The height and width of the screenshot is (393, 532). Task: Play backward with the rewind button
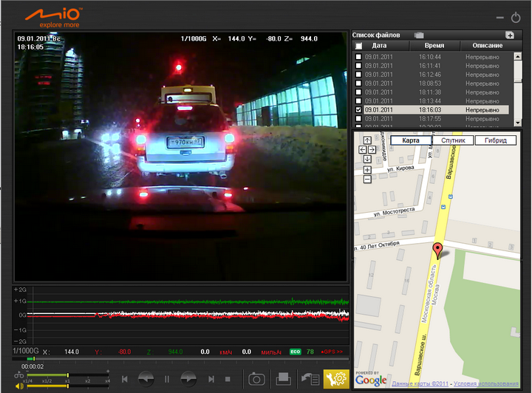(x=146, y=379)
